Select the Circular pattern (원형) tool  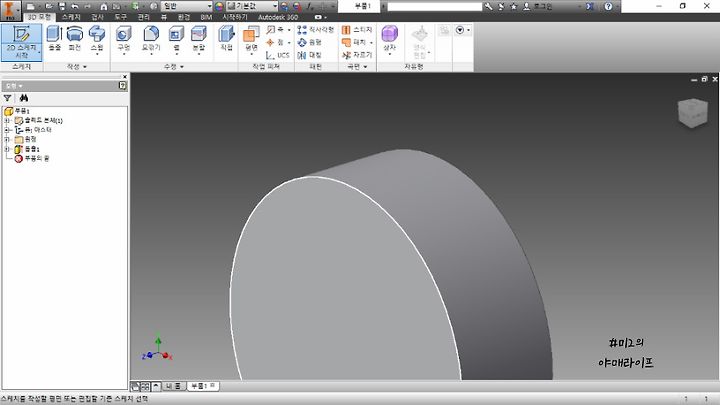coord(309,42)
